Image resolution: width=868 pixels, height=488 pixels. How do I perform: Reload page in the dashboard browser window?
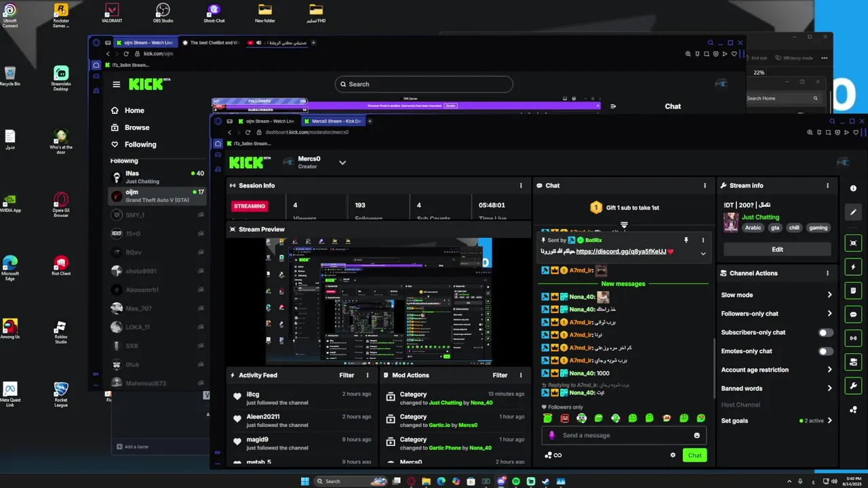pos(248,132)
